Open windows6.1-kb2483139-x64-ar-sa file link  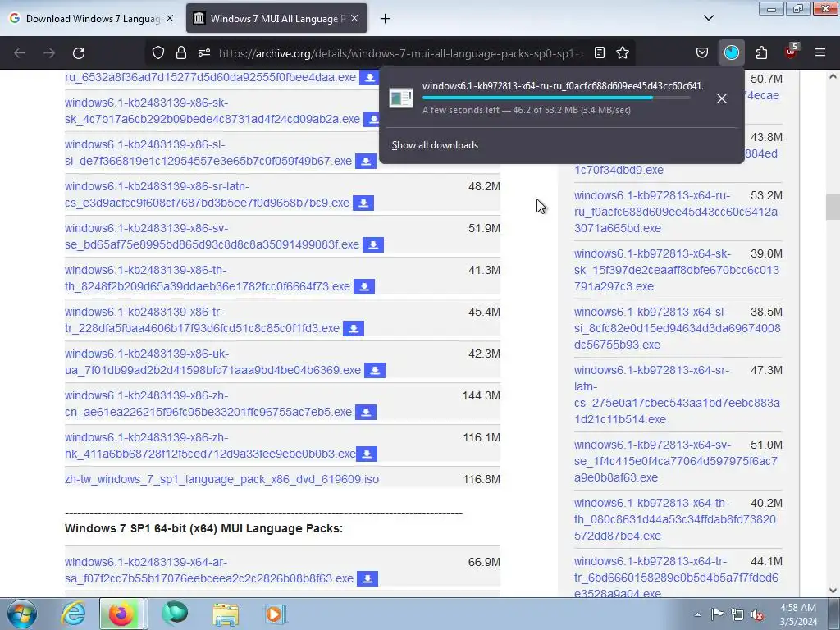click(209, 570)
